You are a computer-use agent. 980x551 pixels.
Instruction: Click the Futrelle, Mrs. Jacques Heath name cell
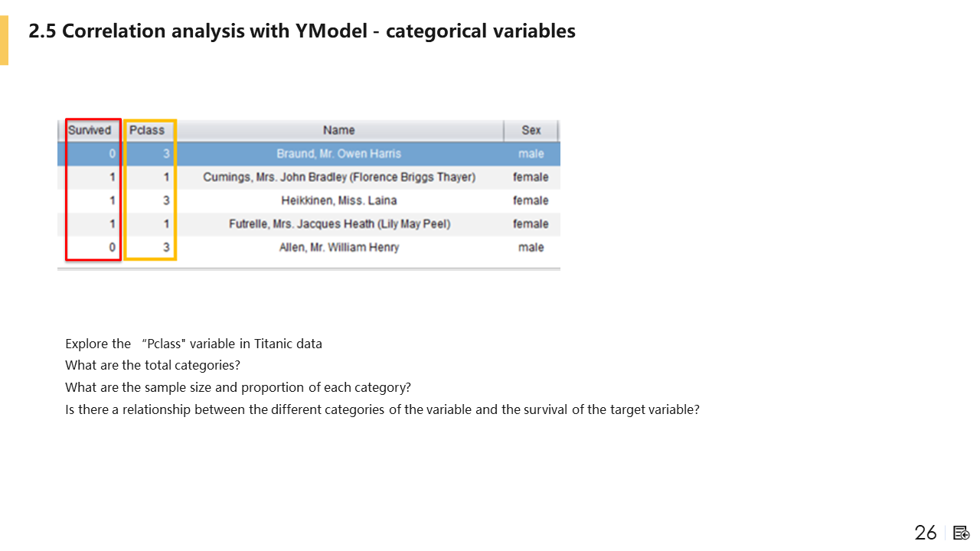point(338,224)
